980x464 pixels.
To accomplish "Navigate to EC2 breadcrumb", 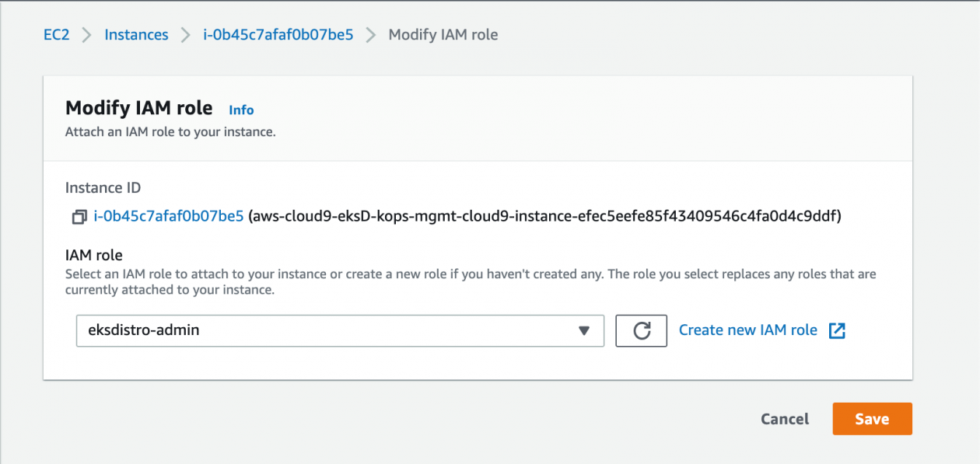I will point(57,35).
